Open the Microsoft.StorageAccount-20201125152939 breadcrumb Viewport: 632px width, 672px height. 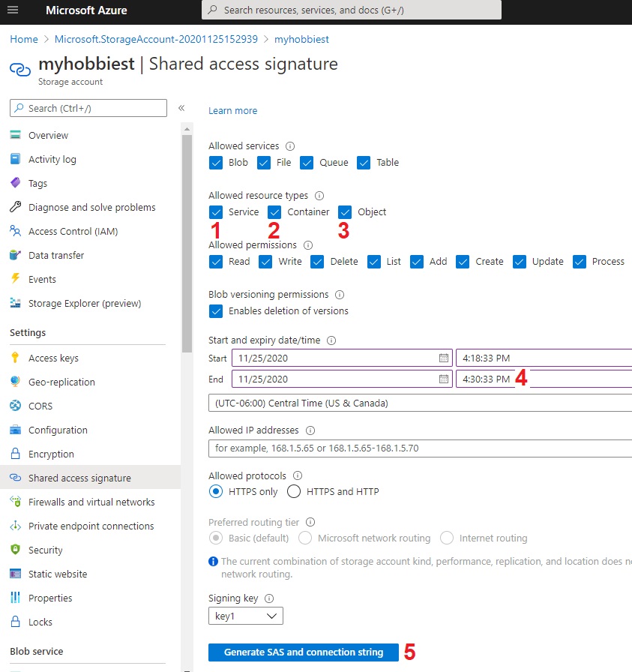(x=157, y=39)
